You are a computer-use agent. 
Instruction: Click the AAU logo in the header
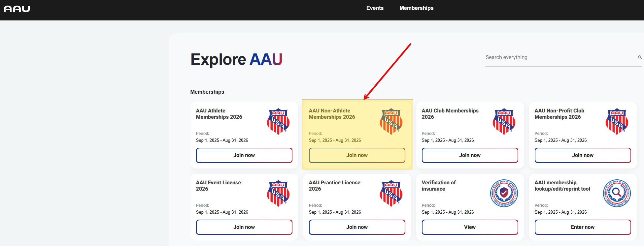(17, 9)
